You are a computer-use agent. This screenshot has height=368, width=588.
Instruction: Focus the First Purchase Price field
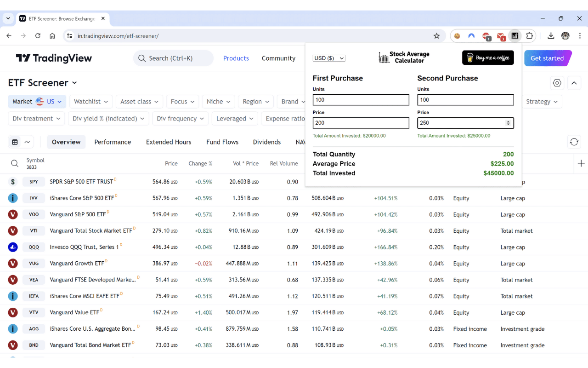(x=361, y=123)
